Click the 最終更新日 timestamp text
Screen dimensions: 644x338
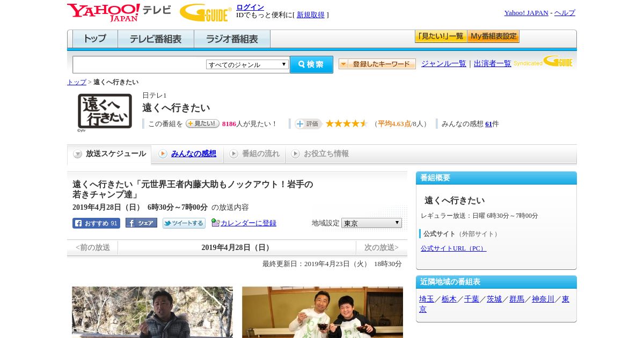tap(332, 264)
